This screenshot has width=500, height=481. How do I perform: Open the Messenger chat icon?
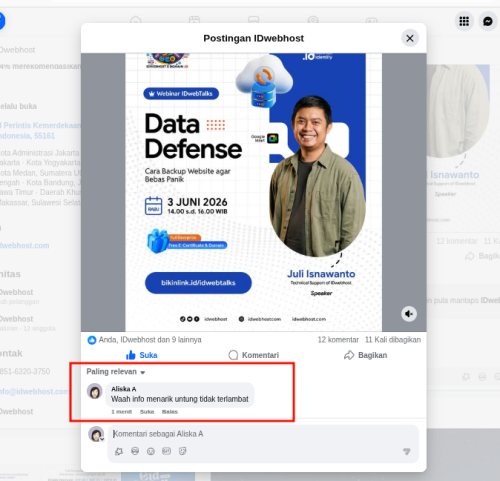click(x=488, y=21)
